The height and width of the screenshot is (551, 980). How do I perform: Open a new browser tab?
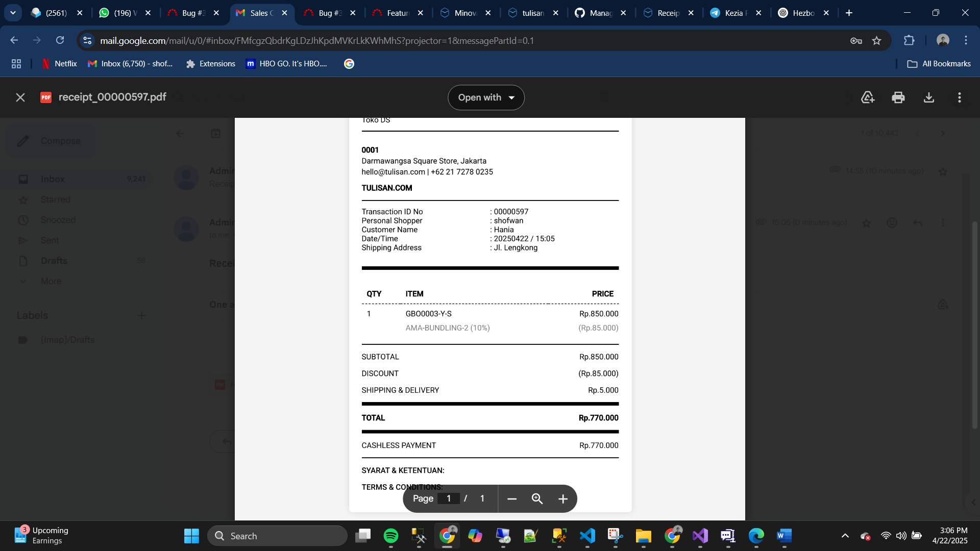(x=849, y=13)
